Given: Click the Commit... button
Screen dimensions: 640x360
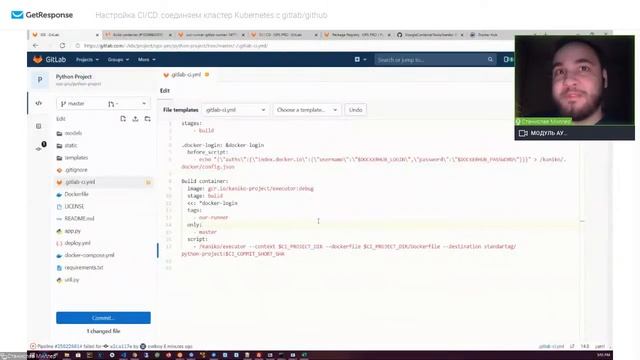Looking at the screenshot, I should (x=103, y=318).
